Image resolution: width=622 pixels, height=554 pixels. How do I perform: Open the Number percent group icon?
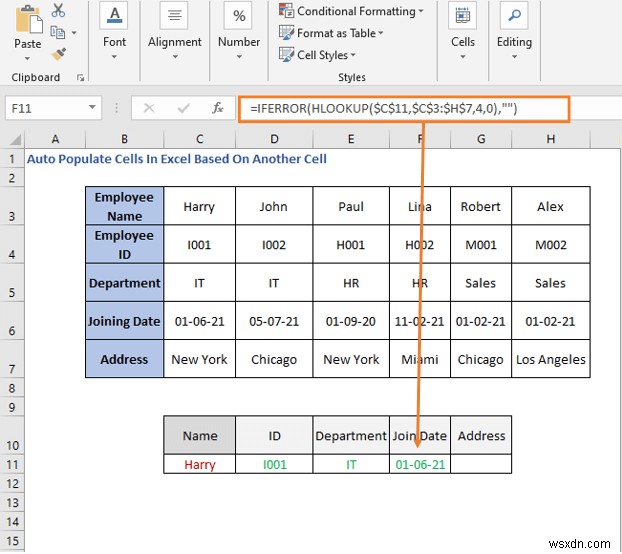(x=238, y=15)
